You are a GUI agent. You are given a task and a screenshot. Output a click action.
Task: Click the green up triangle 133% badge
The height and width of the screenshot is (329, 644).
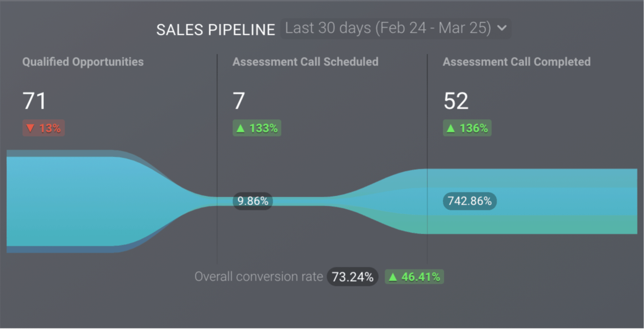pos(257,128)
